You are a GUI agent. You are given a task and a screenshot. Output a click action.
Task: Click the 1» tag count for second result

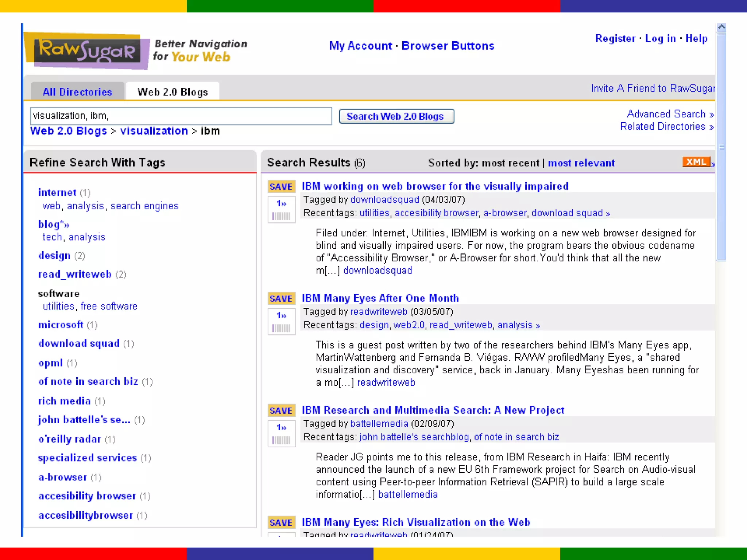281,315
